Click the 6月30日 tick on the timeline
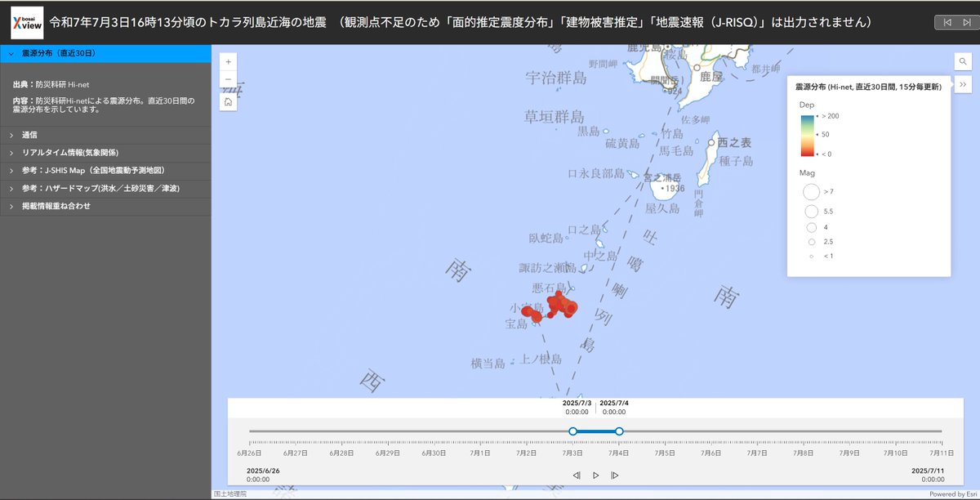Image resolution: width=980 pixels, height=500 pixels. point(434,452)
